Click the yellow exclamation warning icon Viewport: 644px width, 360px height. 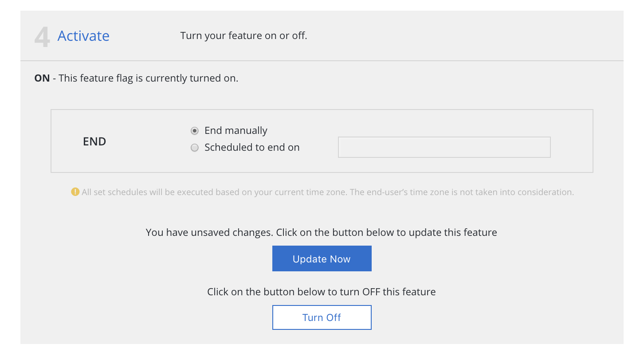75,192
